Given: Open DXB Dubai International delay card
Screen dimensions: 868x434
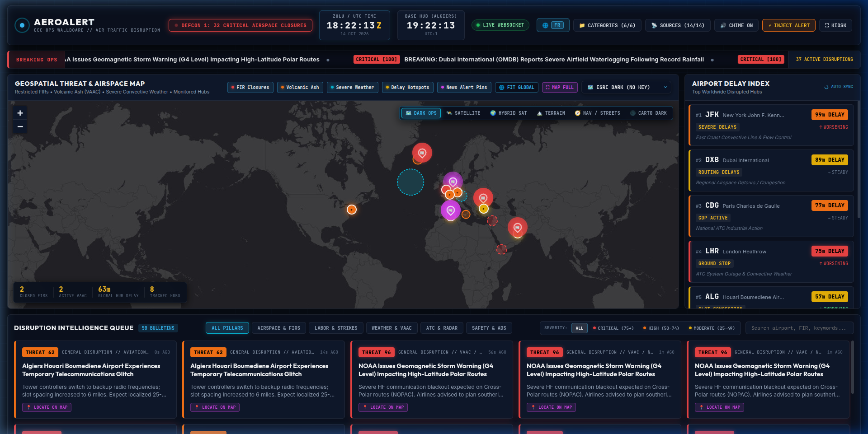Looking at the screenshot, I should (x=771, y=171).
